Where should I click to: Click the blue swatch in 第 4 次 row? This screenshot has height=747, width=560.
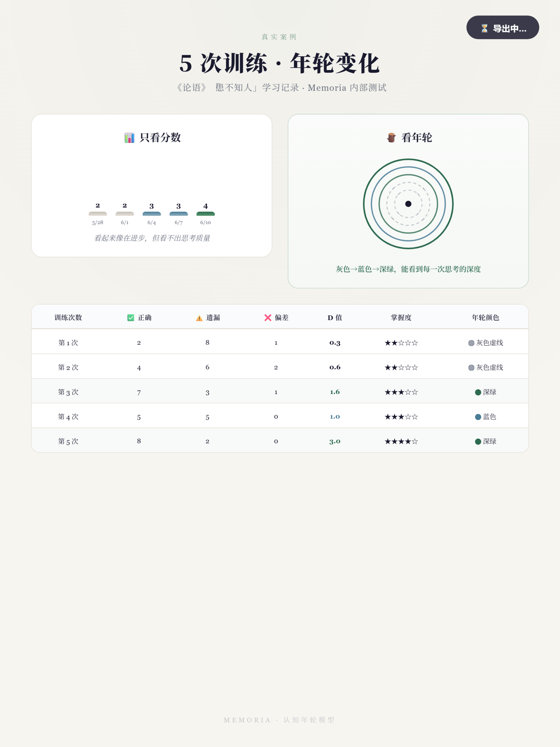[x=478, y=417]
